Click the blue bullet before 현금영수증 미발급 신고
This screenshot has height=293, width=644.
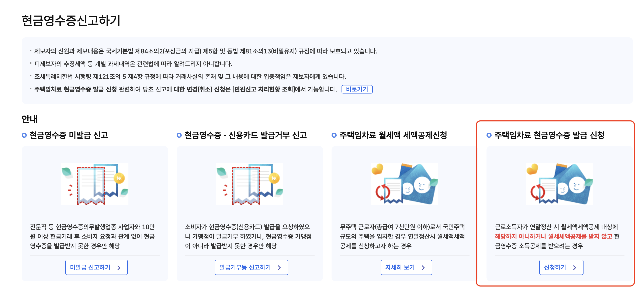pyautogui.click(x=24, y=135)
